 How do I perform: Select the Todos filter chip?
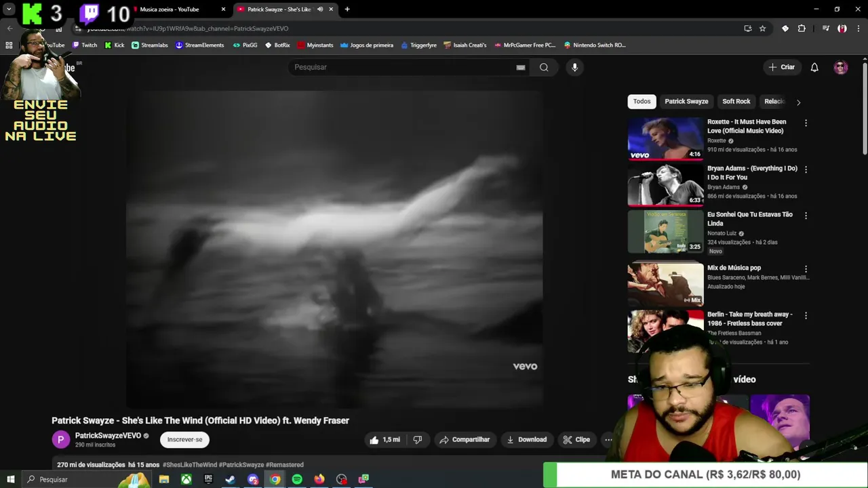pos(642,102)
